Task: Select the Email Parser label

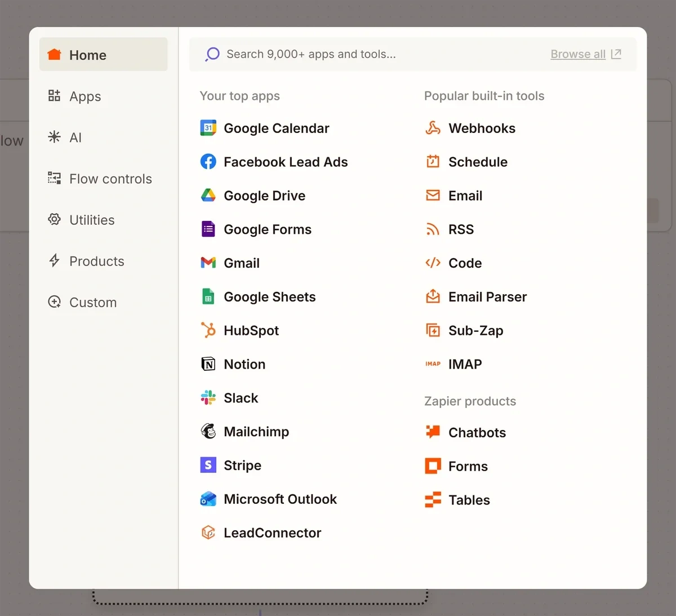Action: 487,296
